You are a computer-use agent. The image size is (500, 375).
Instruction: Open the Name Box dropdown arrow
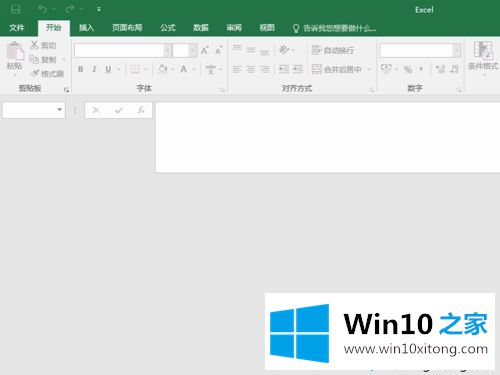tap(59, 109)
